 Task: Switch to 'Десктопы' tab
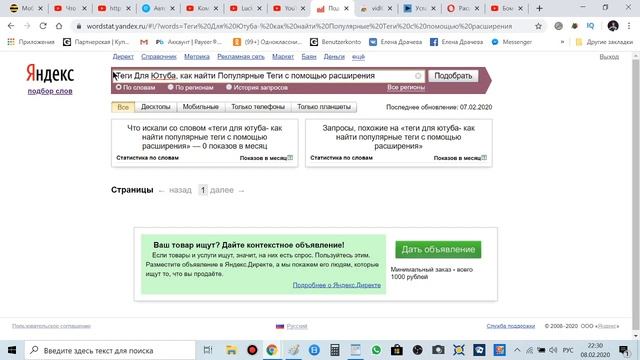coord(156,107)
